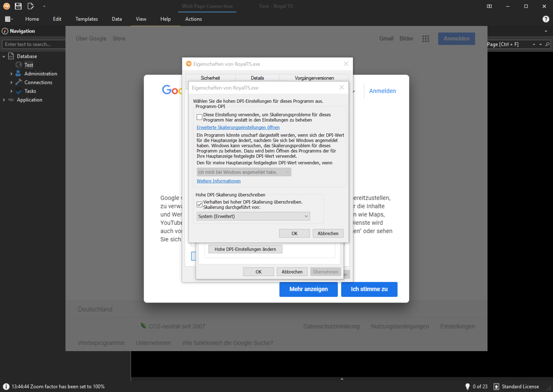The width and height of the screenshot is (553, 392).
Task: Click the Erweiterte Skalierungseinstellungen öffnen link
Action: 238,127
